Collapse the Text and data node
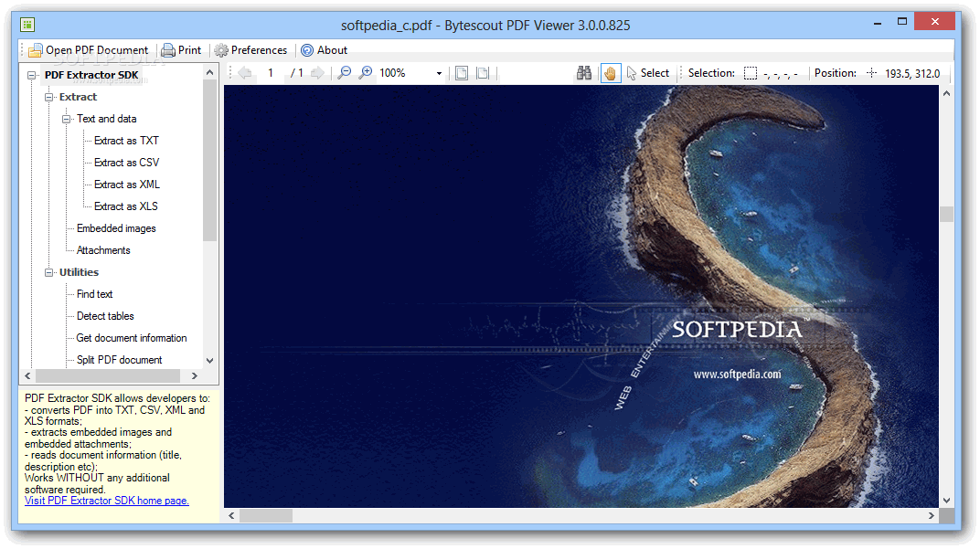Screen dimensions: 980x549 pos(66,120)
